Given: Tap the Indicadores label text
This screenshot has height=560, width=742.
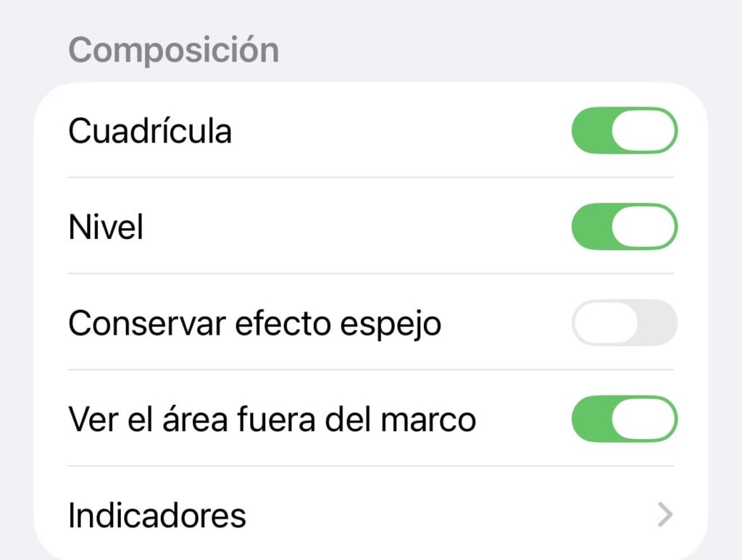Looking at the screenshot, I should pyautogui.click(x=157, y=515).
